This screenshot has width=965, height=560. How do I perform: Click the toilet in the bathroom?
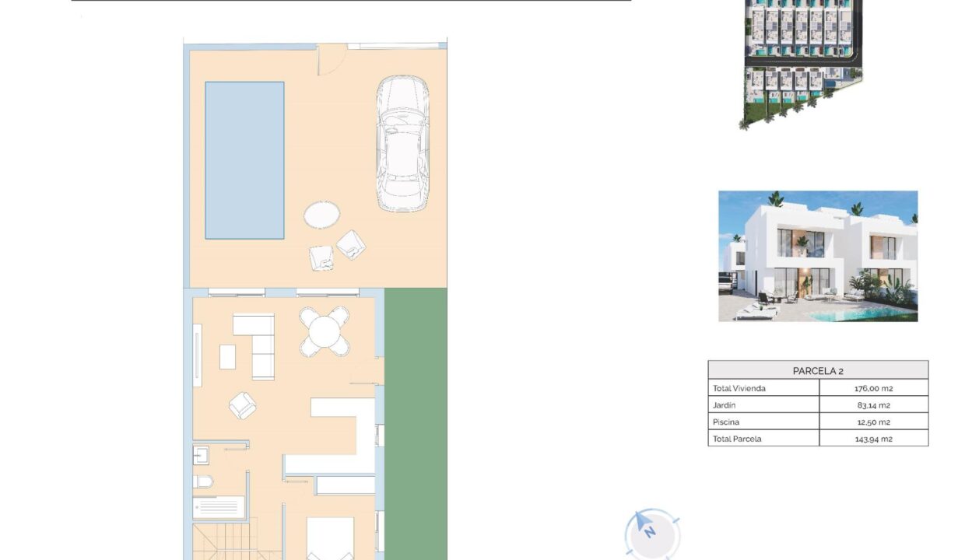click(202, 483)
